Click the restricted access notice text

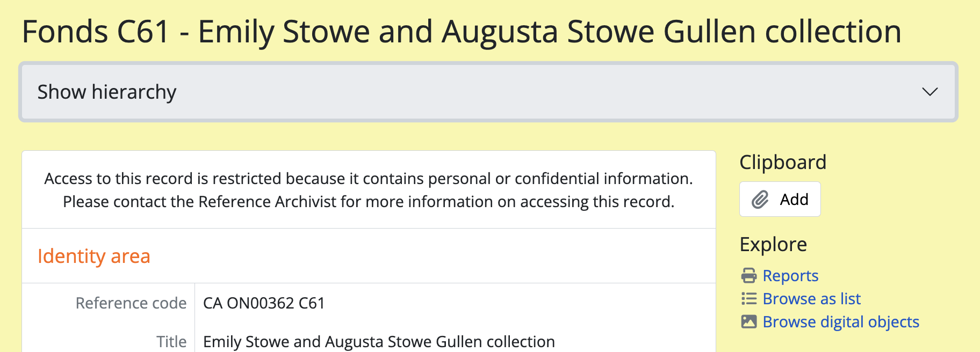(369, 179)
